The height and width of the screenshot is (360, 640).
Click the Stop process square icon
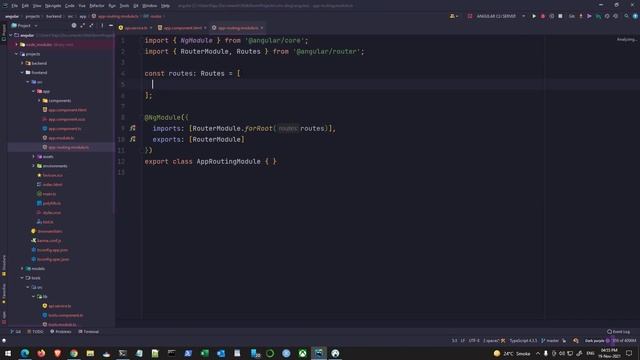pyautogui.click(x=560, y=16)
